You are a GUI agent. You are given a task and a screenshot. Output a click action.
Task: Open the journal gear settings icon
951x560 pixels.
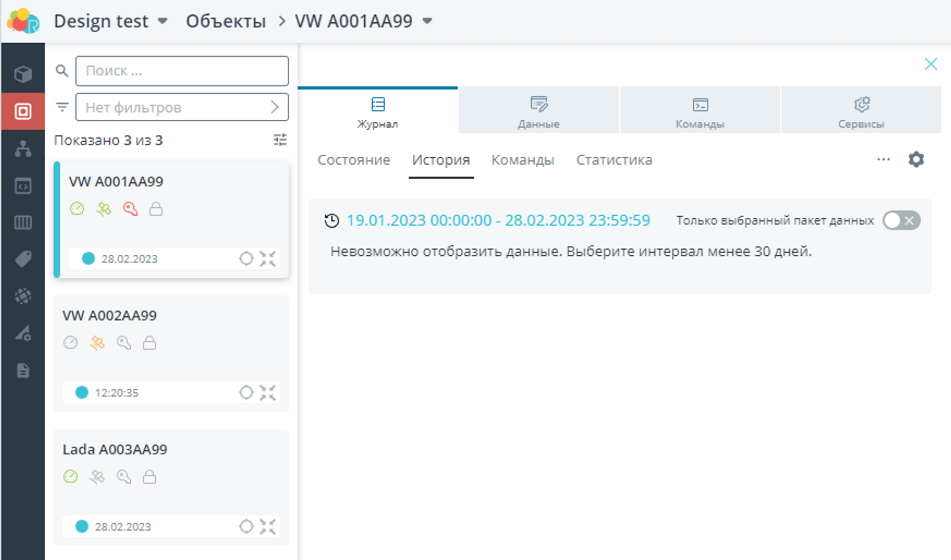(916, 159)
